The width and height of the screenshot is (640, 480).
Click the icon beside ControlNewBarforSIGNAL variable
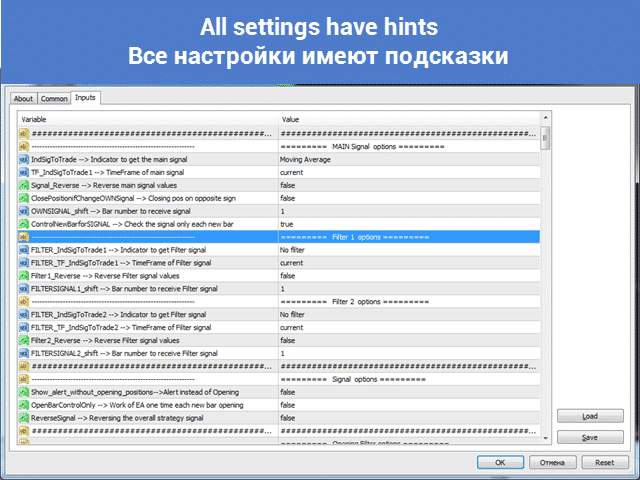pyautogui.click(x=24, y=224)
